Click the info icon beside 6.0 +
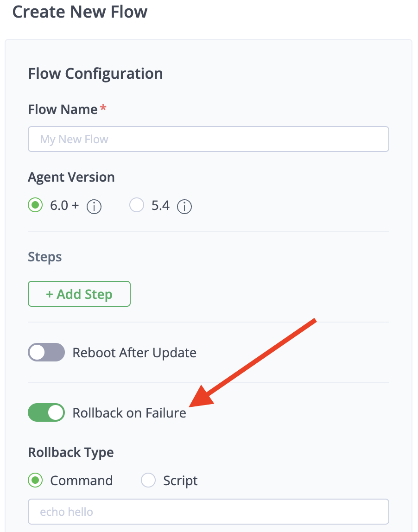This screenshot has width=418, height=532. [94, 207]
